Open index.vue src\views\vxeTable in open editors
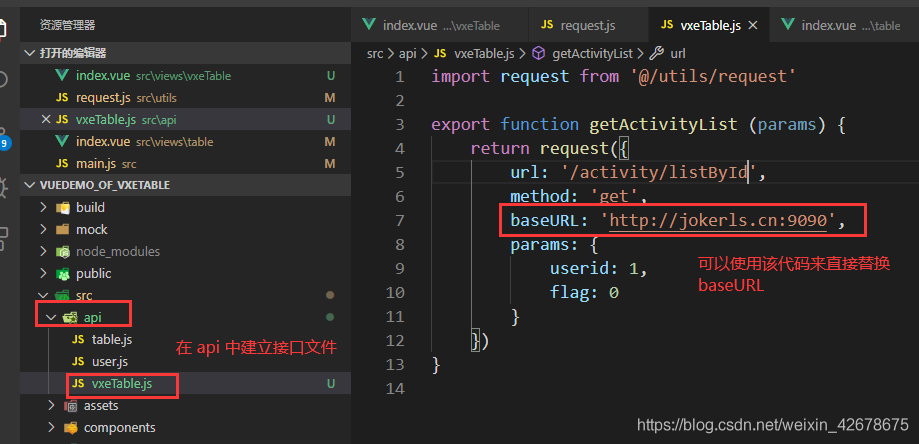The height and width of the screenshot is (444, 919). pos(185,76)
